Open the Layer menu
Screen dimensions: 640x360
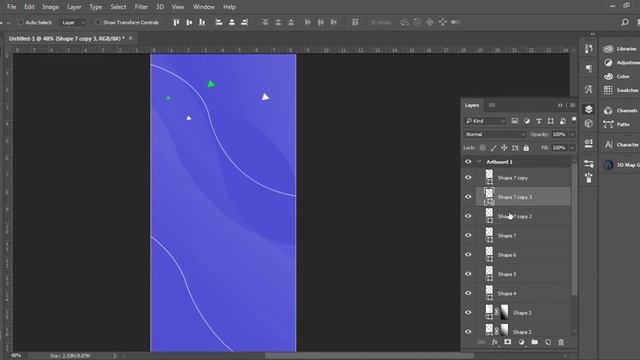74,7
